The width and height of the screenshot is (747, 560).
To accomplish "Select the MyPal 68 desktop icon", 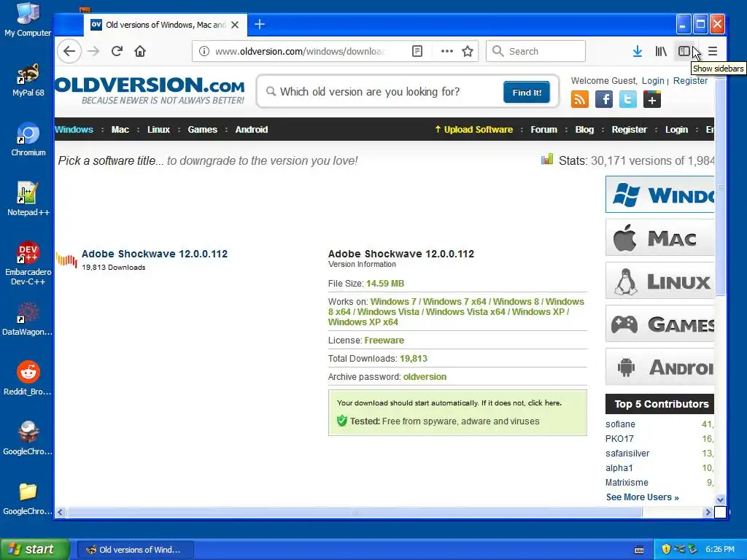I will [x=28, y=80].
